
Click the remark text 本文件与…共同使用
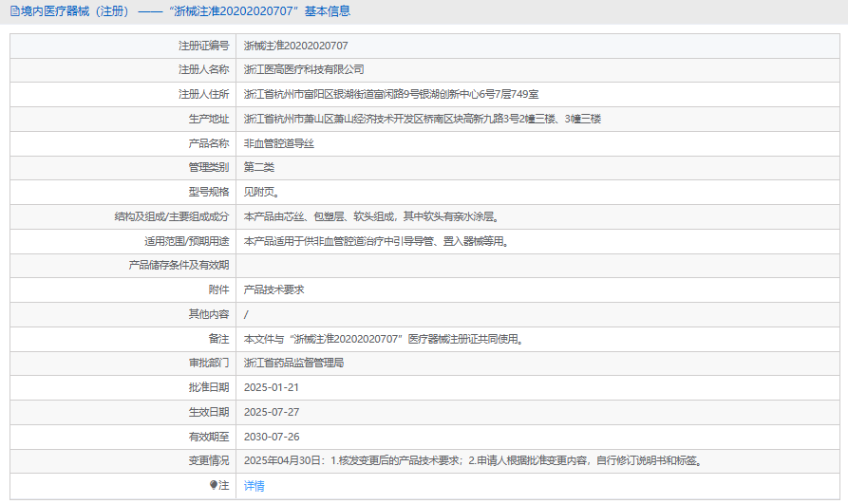(x=384, y=339)
